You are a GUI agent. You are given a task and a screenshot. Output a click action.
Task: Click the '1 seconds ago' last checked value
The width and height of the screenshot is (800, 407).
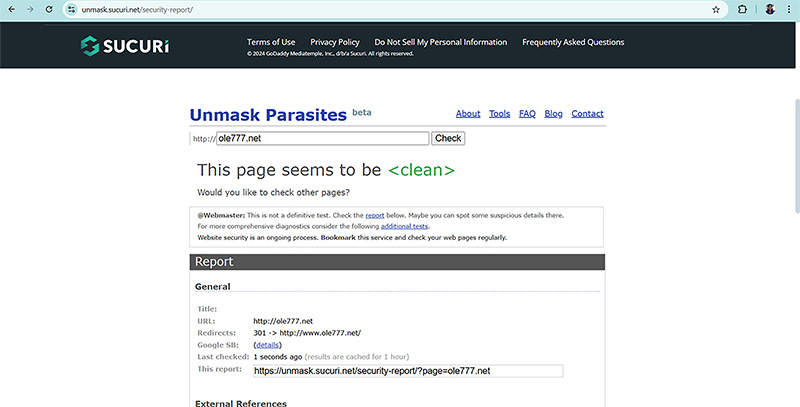click(278, 357)
